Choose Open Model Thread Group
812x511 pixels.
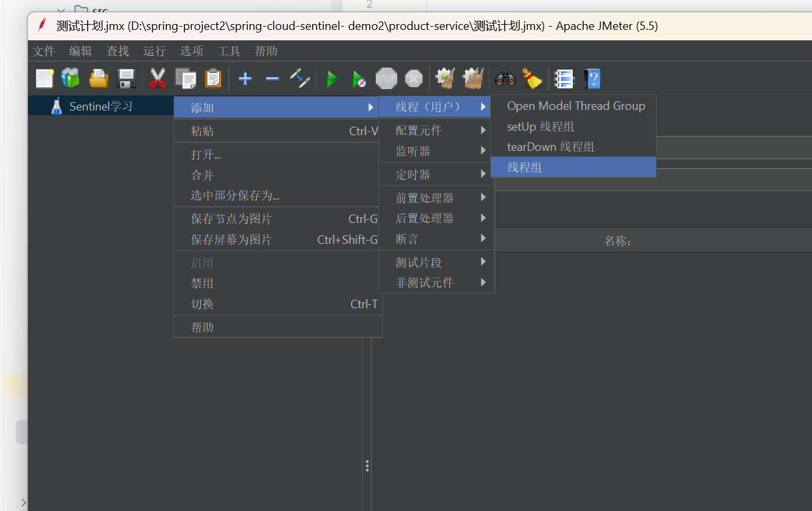coord(573,106)
